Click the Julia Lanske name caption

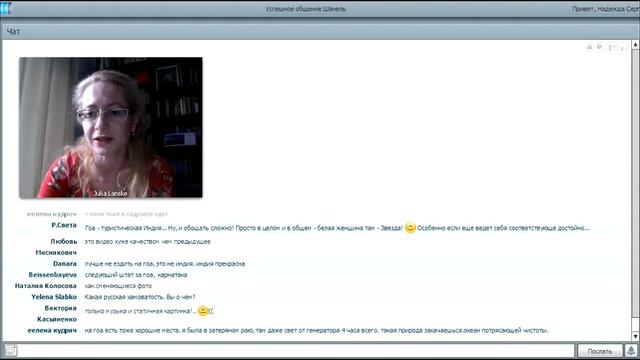point(111,193)
